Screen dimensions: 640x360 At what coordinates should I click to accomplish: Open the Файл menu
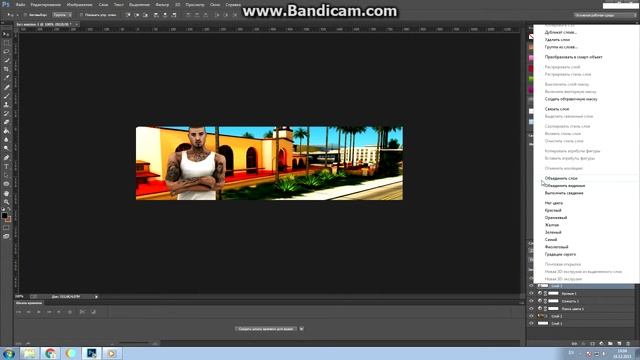(x=20, y=4)
